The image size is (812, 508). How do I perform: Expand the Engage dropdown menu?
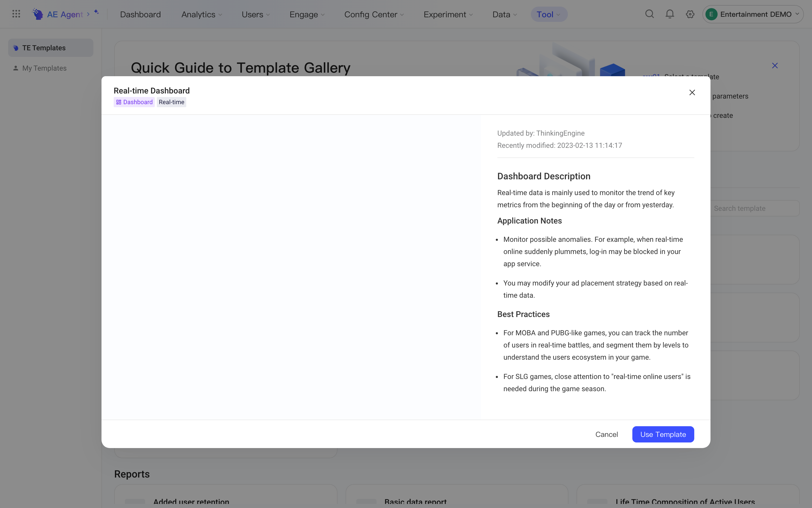307,14
